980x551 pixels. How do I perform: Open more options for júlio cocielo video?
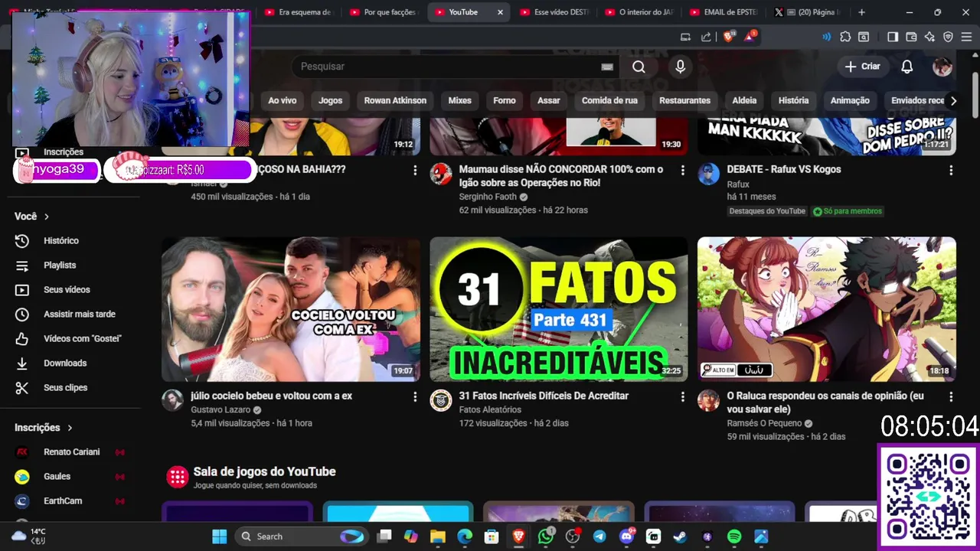pos(415,397)
